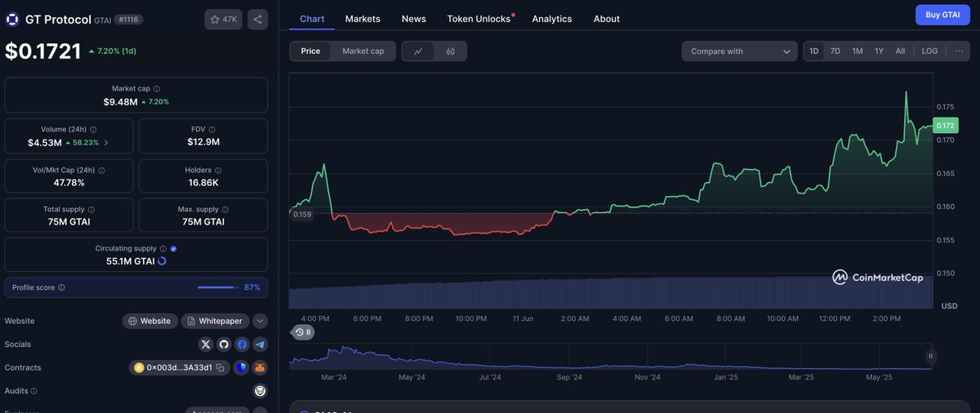
Task: Open the Max. supply info icon
Action: click(x=224, y=210)
